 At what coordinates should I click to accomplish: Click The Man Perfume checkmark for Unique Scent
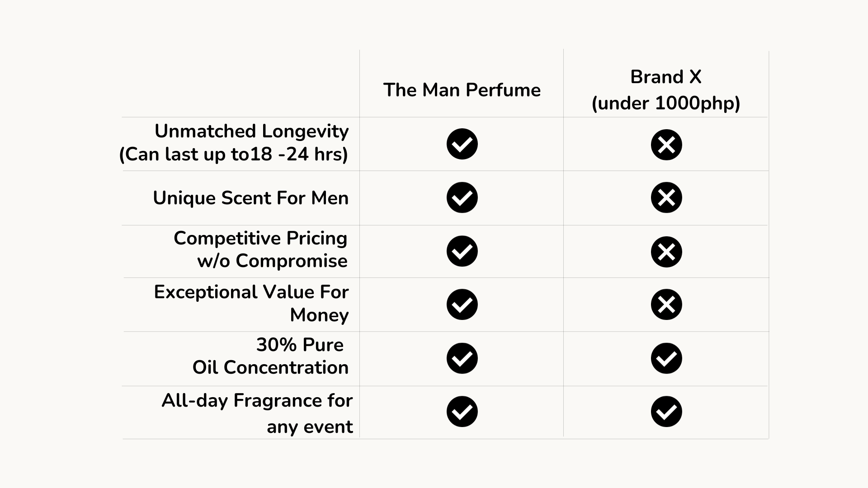tap(462, 197)
